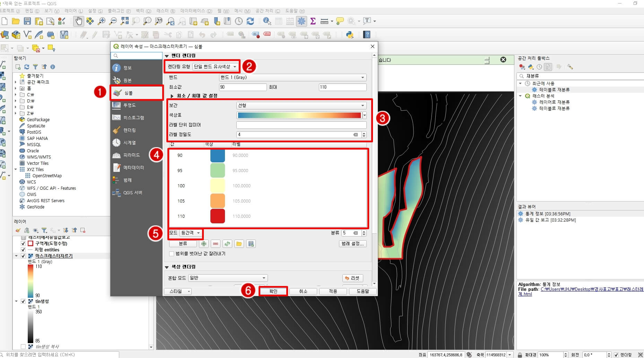Open the 래스터 (R) menu

(165, 11)
